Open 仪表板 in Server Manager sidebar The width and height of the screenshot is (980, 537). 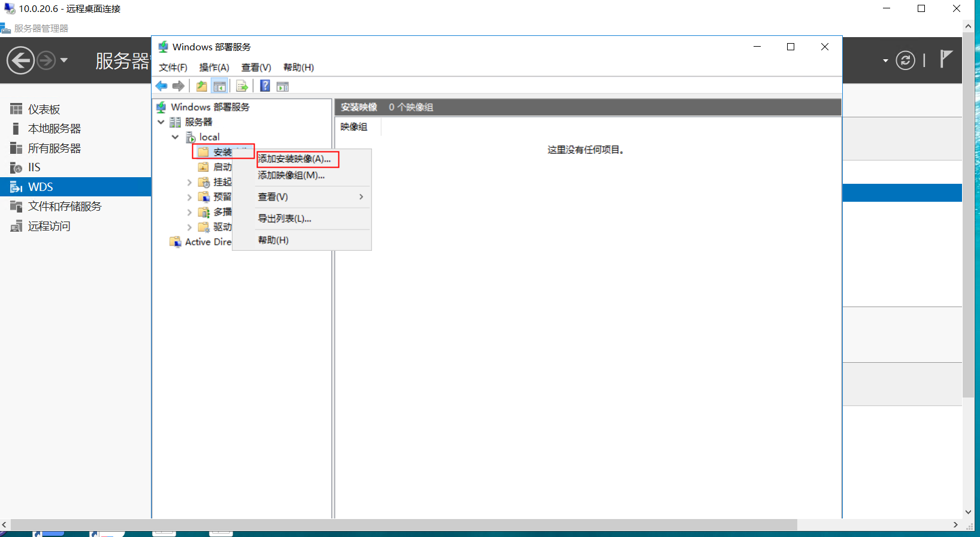(x=75, y=109)
